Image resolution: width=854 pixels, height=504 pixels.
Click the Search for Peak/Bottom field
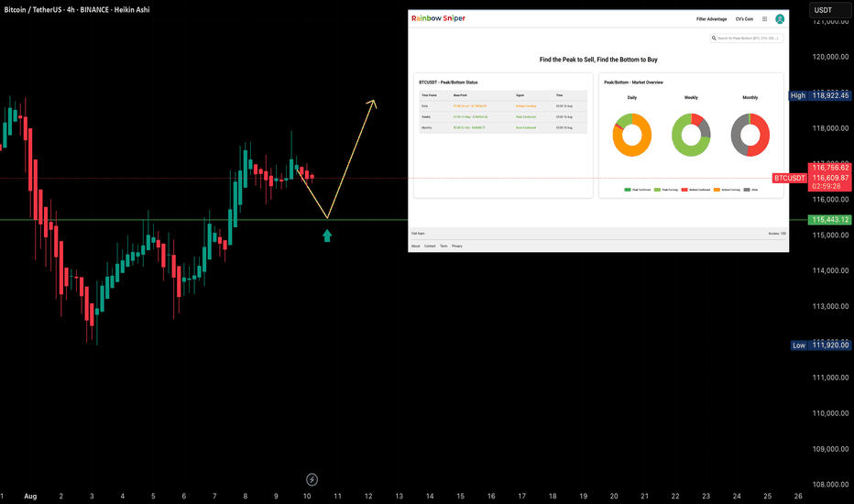[747, 38]
